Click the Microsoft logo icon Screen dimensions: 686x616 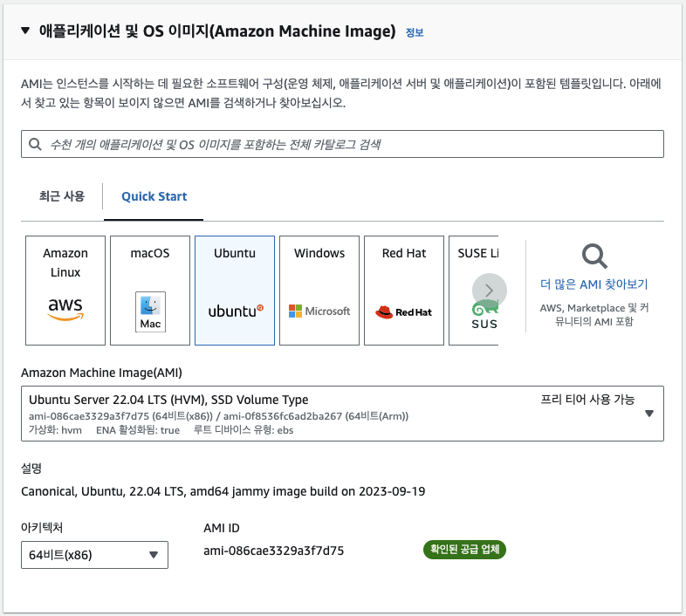[319, 311]
